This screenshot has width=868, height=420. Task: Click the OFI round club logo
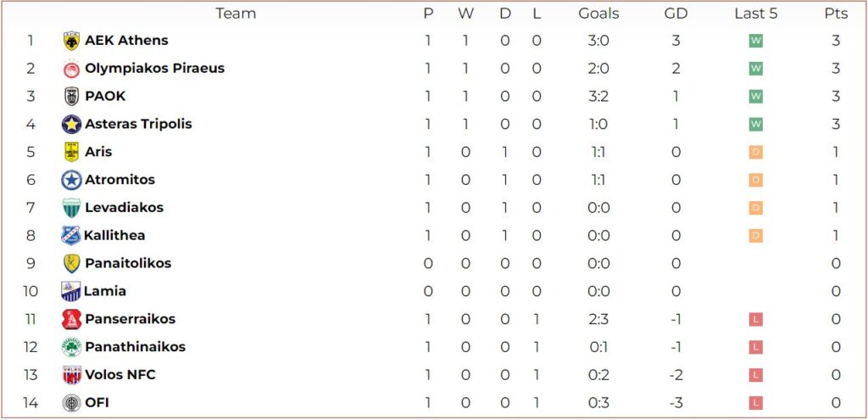71,403
